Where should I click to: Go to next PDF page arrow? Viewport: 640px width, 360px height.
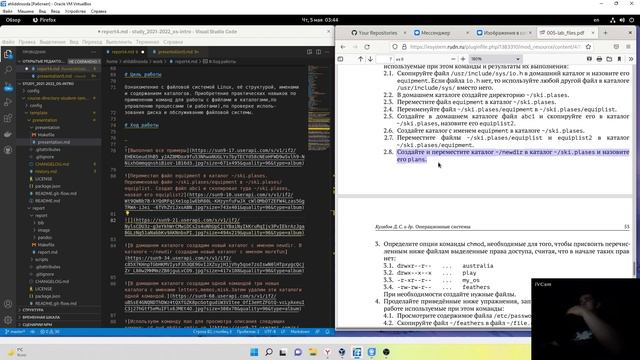[x=370, y=59]
